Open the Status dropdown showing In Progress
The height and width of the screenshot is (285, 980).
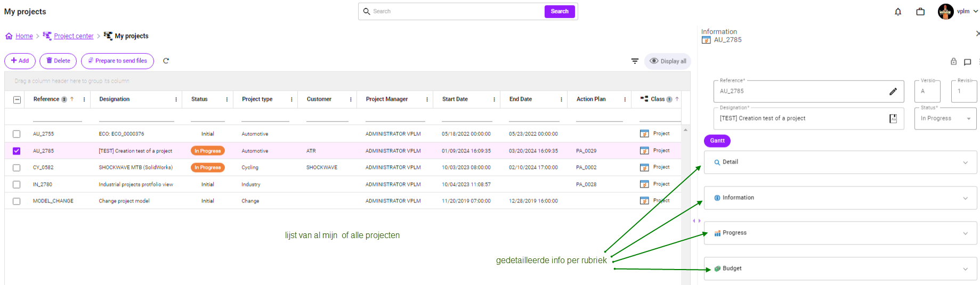[x=945, y=118]
